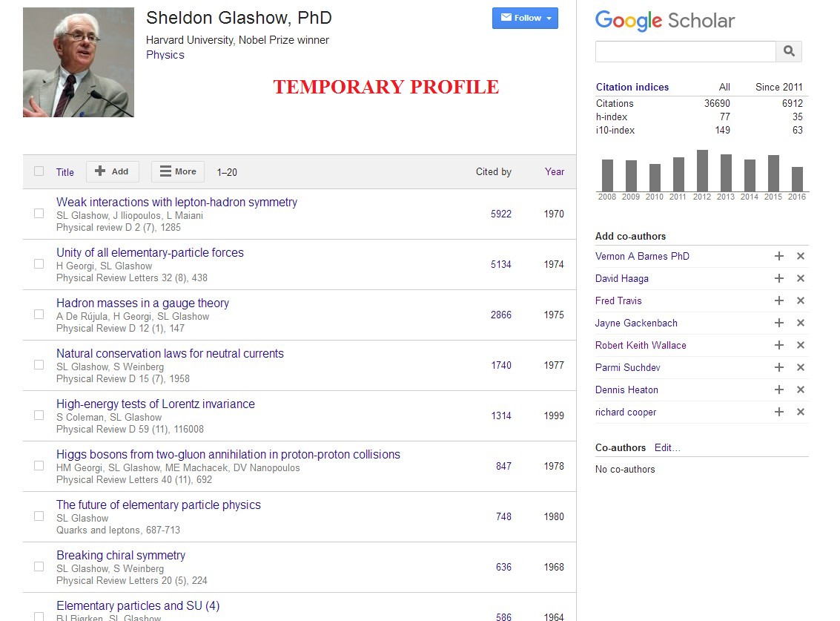The image size is (840, 621).
Task: Click the 2012 bar in citations chart
Action: (702, 171)
